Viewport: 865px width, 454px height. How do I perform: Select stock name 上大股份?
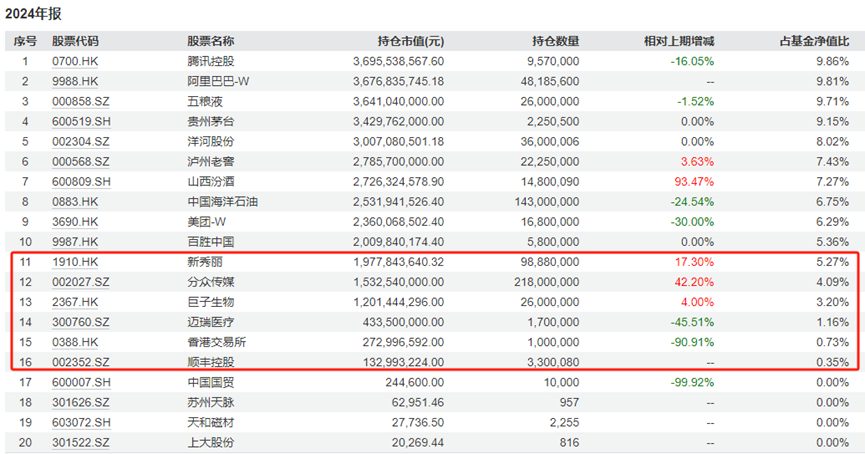click(x=211, y=442)
